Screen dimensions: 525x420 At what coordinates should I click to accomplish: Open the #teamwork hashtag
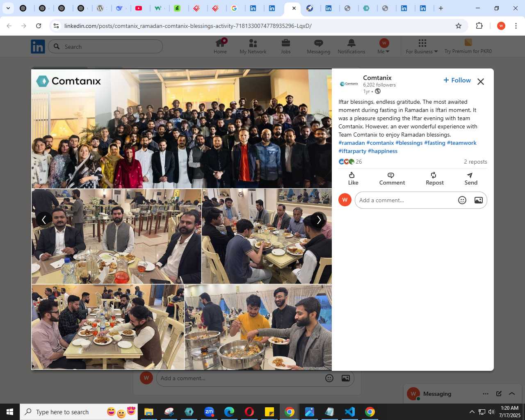point(462,143)
